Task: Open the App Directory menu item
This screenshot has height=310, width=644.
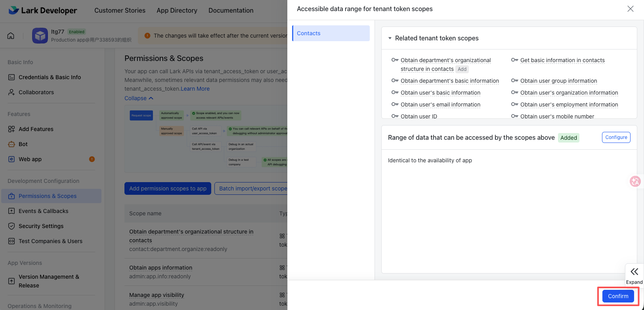Action: pyautogui.click(x=177, y=10)
